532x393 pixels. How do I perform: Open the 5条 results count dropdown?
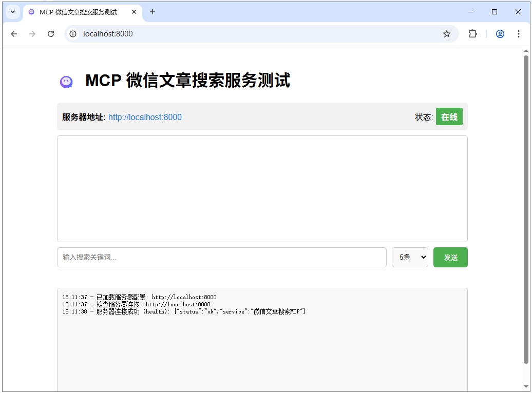(410, 257)
